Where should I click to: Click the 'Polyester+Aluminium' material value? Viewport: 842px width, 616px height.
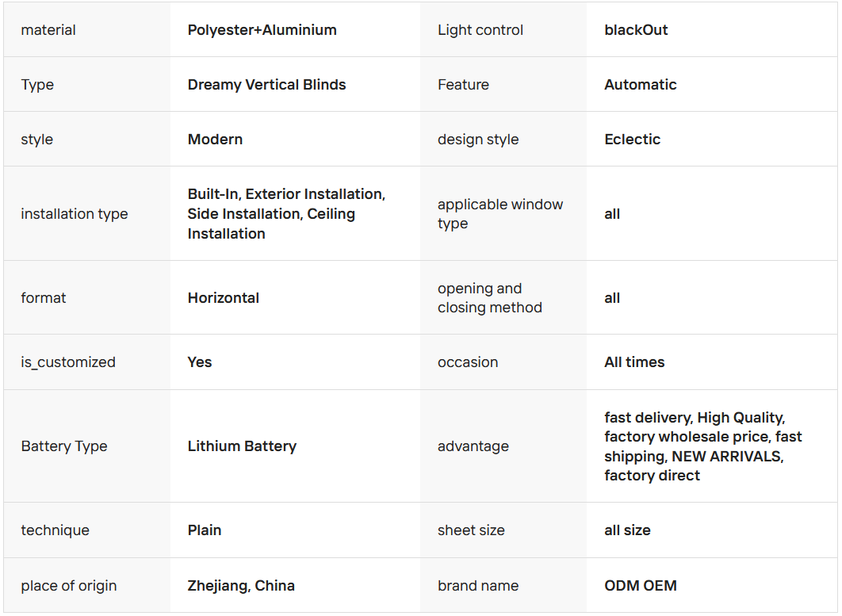tap(262, 30)
